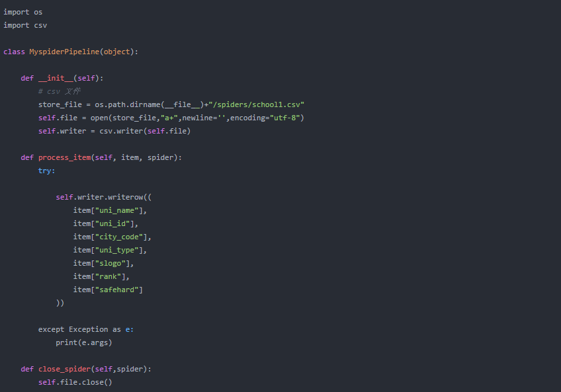Click the "/spiders/school1.csv" string
The height and width of the screenshot is (392, 561).
256,105
